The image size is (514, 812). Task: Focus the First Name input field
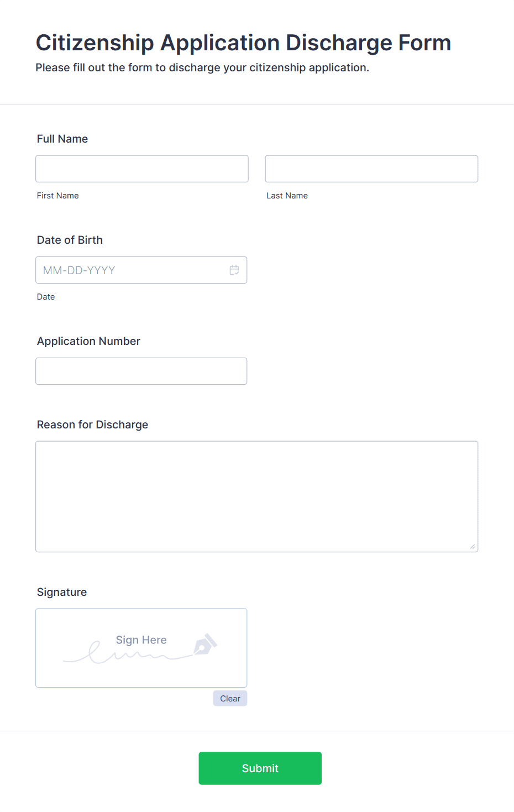142,169
